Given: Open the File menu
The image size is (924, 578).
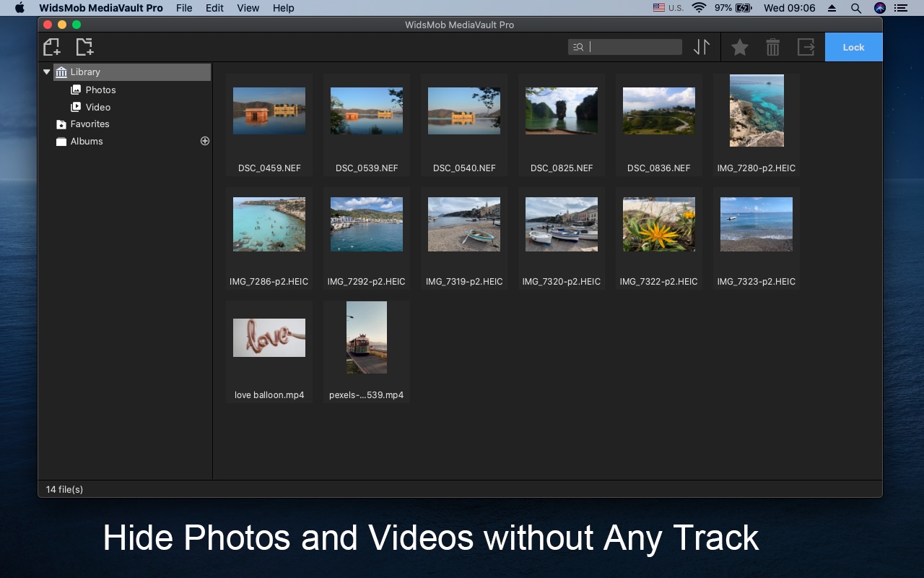Looking at the screenshot, I should (x=184, y=8).
